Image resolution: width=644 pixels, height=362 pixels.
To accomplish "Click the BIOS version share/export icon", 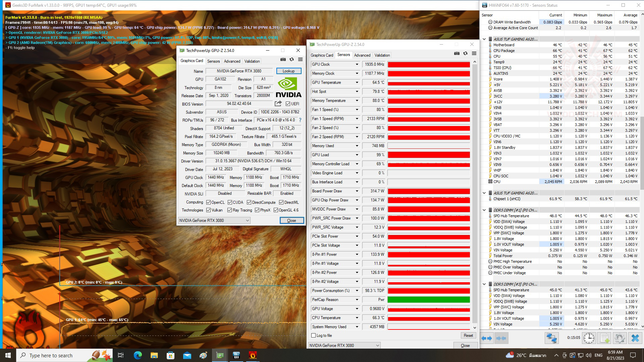I will pyautogui.click(x=278, y=104).
